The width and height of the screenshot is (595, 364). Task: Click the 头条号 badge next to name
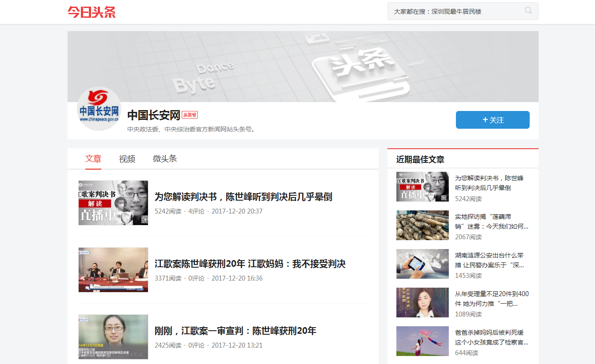pos(190,115)
